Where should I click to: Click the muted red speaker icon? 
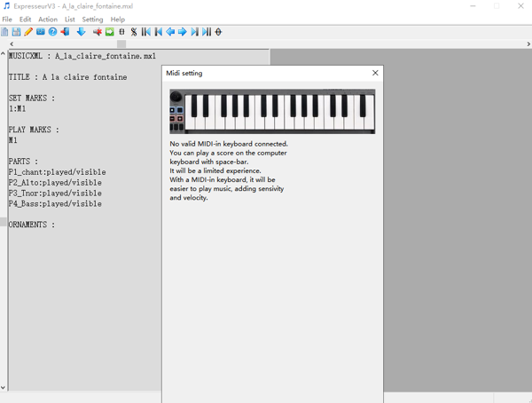pyautogui.click(x=98, y=32)
